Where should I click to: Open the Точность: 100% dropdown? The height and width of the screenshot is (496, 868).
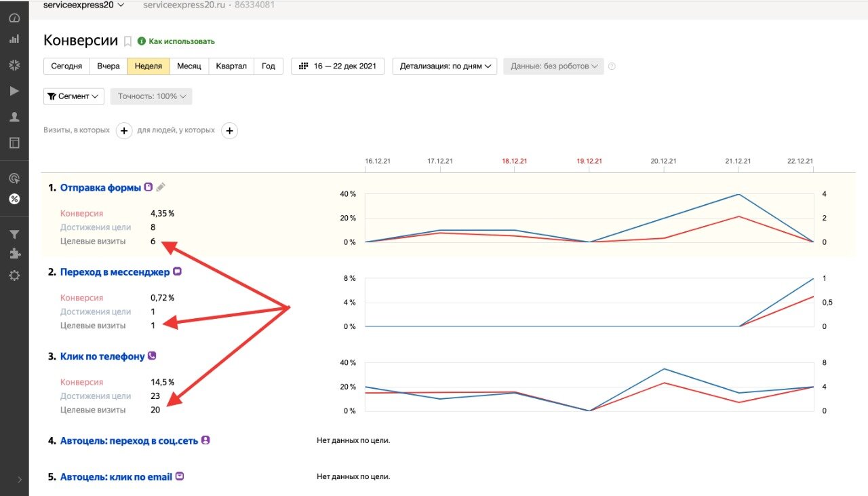point(151,96)
